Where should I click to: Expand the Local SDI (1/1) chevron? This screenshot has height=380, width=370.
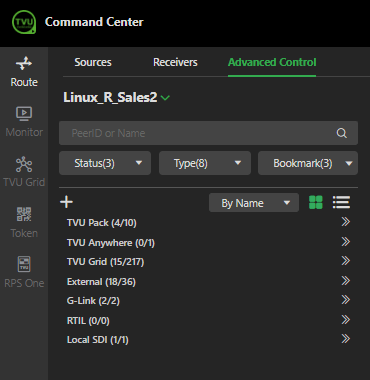tap(346, 339)
